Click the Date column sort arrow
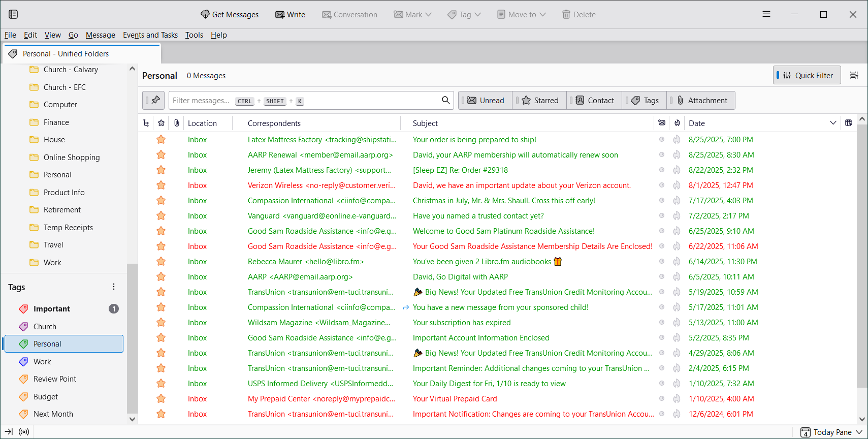 [833, 123]
